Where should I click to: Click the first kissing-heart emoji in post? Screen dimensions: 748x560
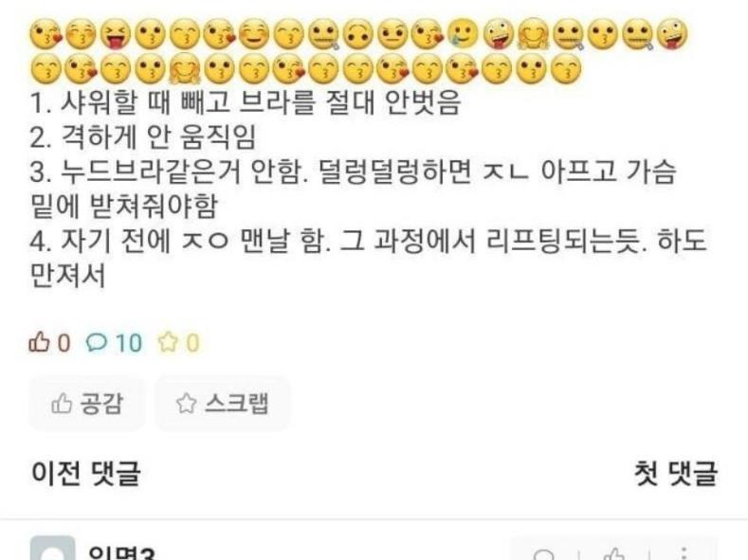tap(46, 35)
